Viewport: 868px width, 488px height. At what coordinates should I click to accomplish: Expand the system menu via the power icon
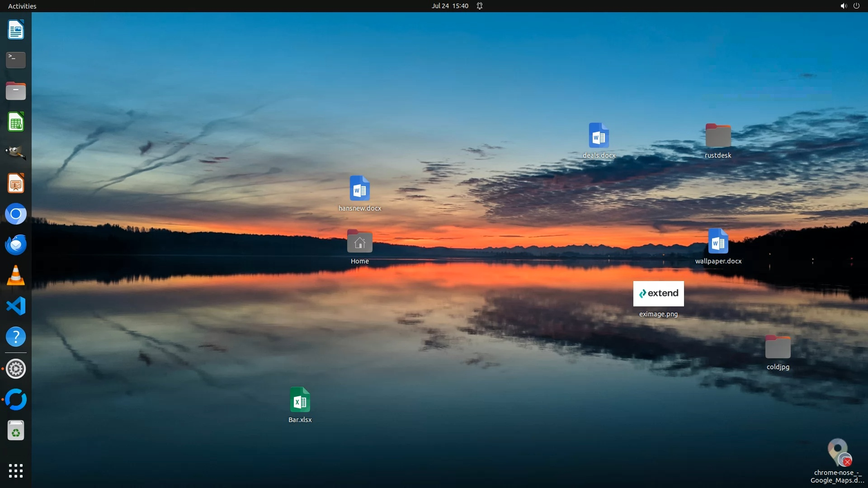pos(856,6)
